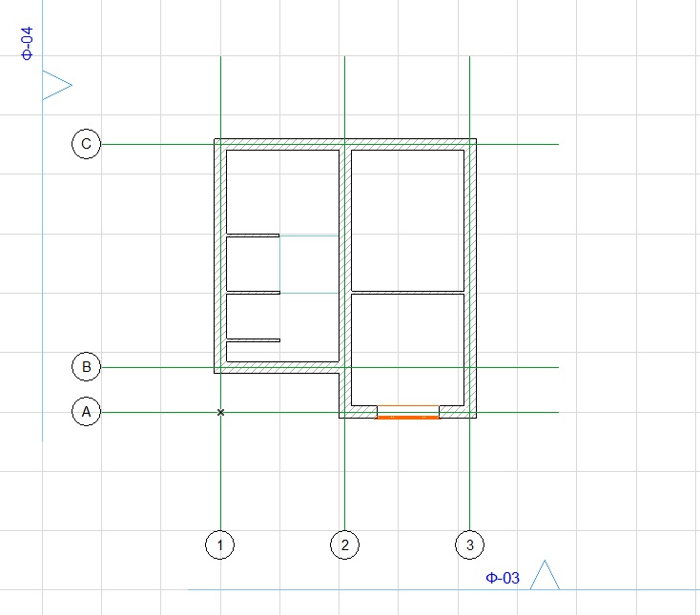Image resolution: width=700 pixels, height=615 pixels.
Task: Select the Ф-03 elevation marker triangle
Action: point(545,575)
